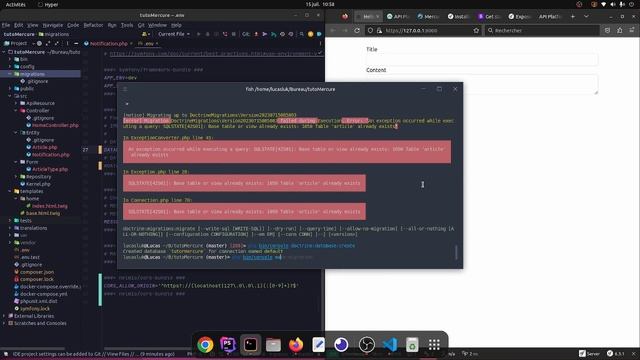The image size is (640, 360).
Task: Collapse the templates folder
Action: 10,191
